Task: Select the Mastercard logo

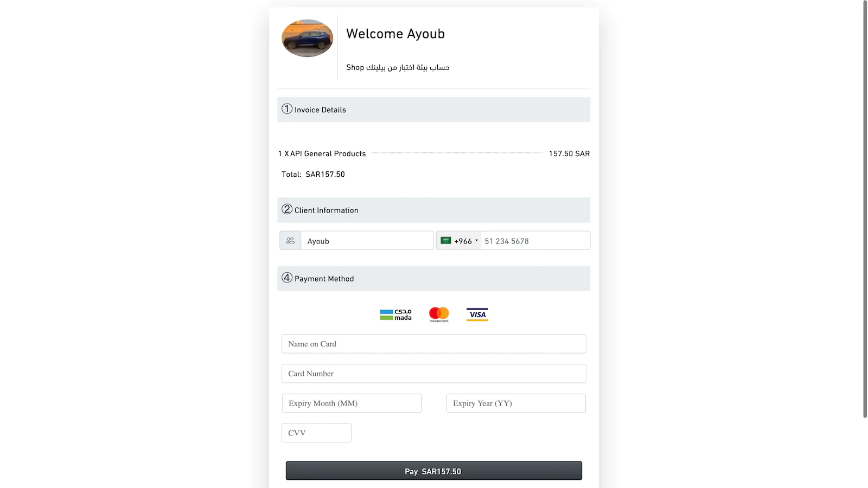Action: click(x=439, y=314)
